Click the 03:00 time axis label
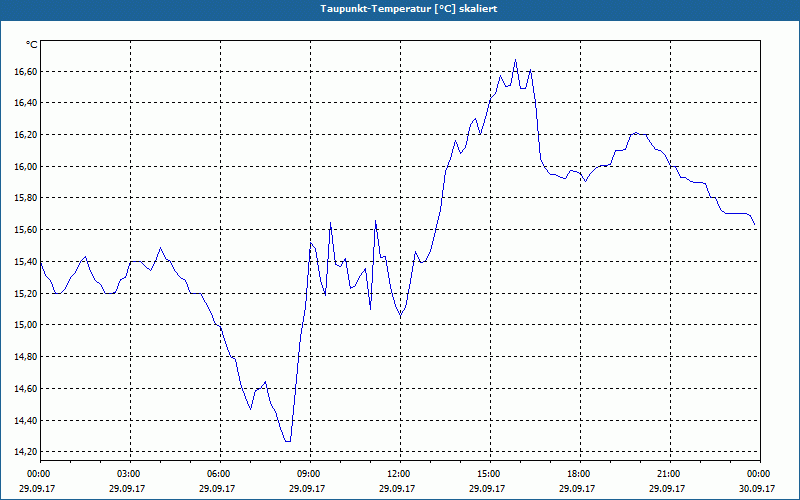Viewport: 800px width, 500px height. click(127, 474)
